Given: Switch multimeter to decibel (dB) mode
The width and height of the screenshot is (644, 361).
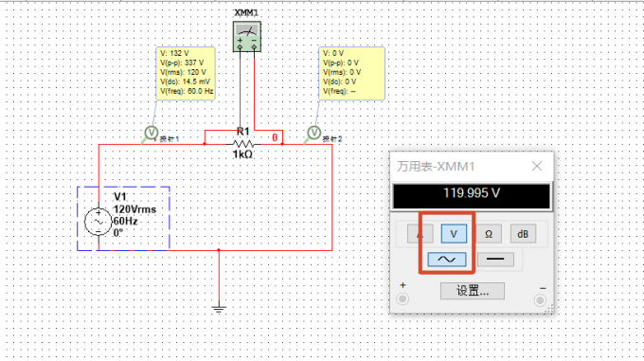Looking at the screenshot, I should pyautogui.click(x=523, y=234).
